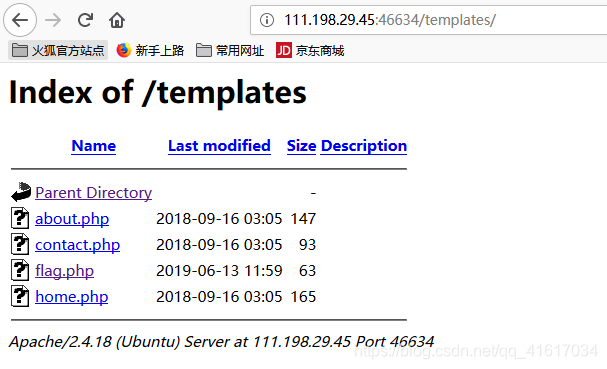Image resolution: width=607 pixels, height=369 pixels.
Task: Open the about.php file link
Action: click(72, 219)
